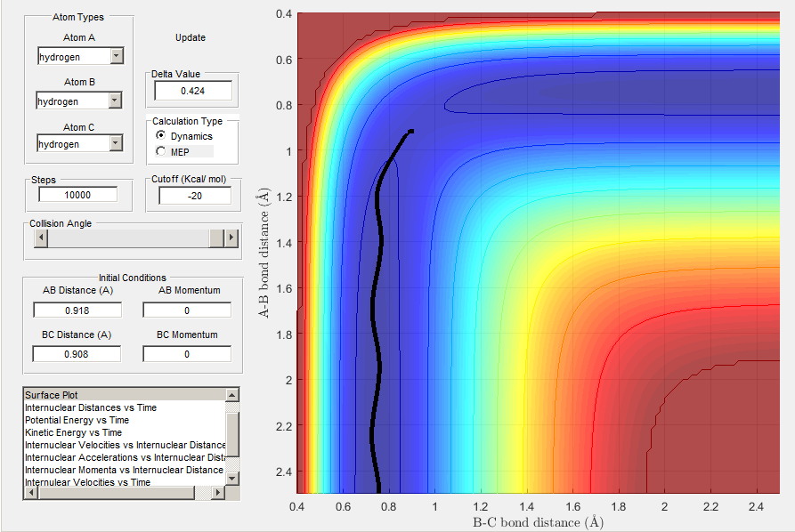
Task: Select Surface Plot in the list
Action: (x=125, y=395)
